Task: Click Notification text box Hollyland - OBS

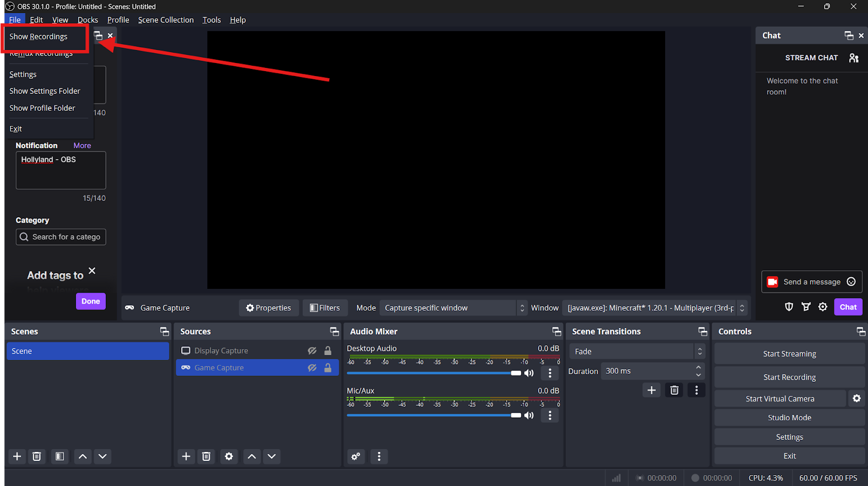Action: 61,171
